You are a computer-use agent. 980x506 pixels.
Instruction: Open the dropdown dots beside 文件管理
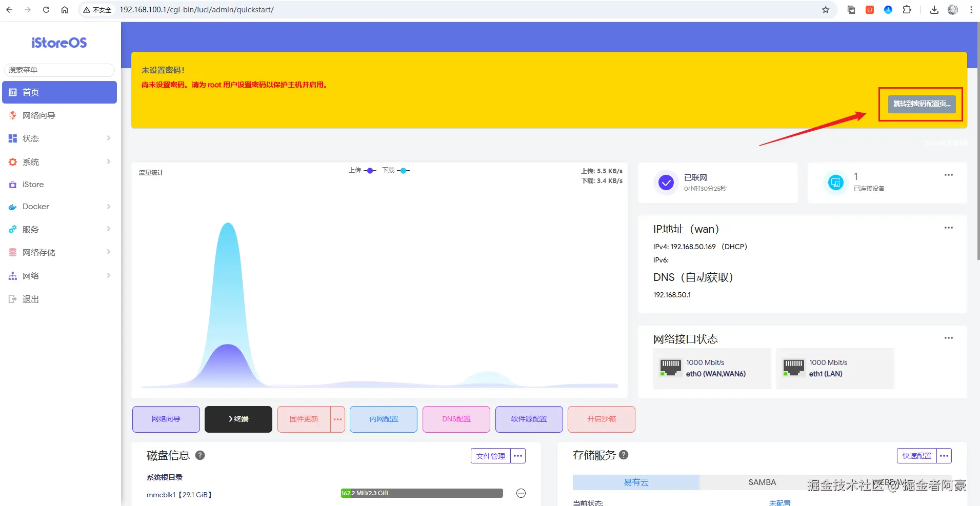coord(518,456)
